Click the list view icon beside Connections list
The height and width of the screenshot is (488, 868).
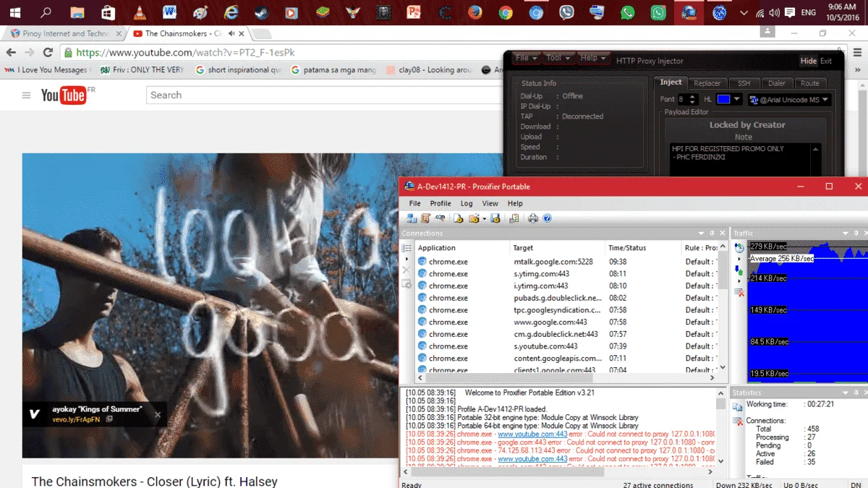coord(407,248)
